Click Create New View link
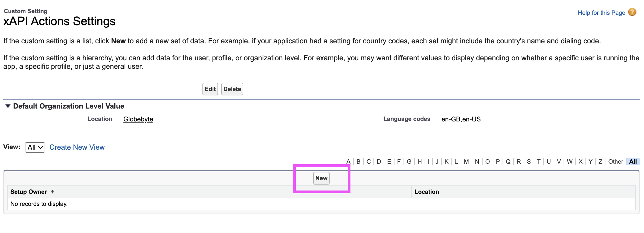Viewport: 644px width, 233px height. coord(77,147)
